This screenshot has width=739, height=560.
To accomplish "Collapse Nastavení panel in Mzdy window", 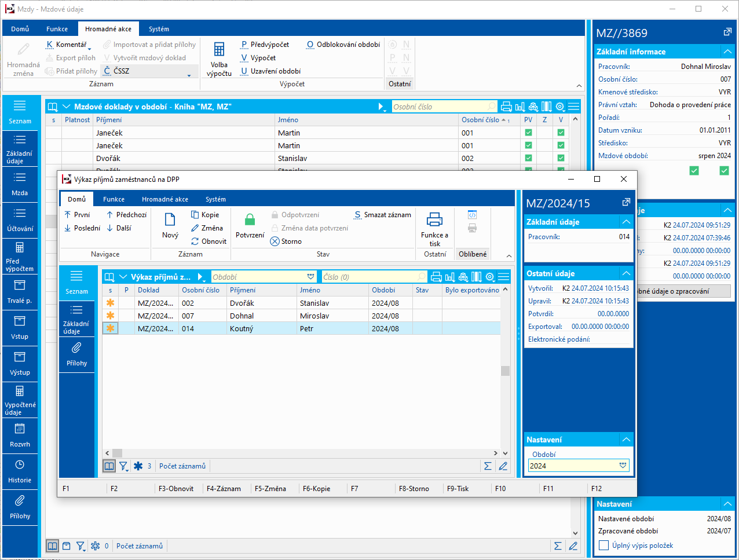I will tap(727, 504).
